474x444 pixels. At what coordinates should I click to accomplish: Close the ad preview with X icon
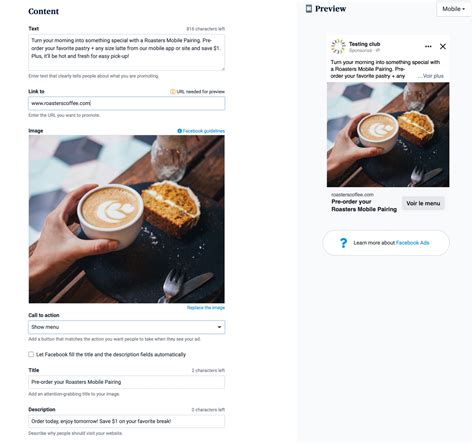pos(443,46)
